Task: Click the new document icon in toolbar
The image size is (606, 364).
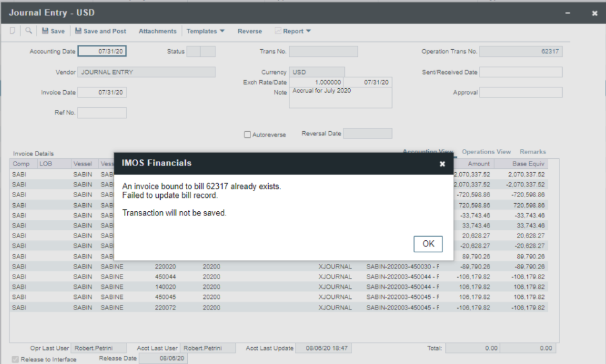Action: (13, 31)
